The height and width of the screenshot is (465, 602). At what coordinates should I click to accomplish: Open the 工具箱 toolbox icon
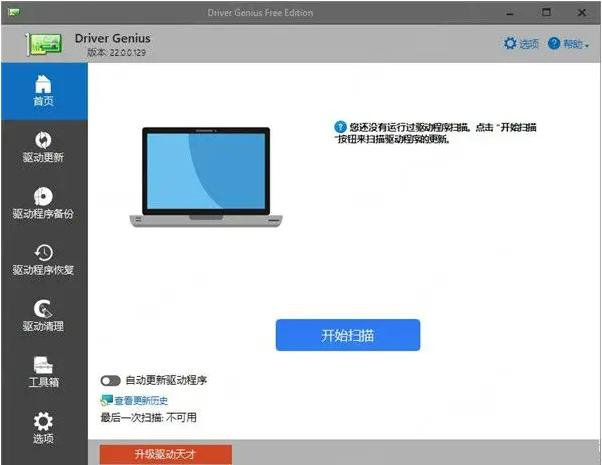(43, 365)
